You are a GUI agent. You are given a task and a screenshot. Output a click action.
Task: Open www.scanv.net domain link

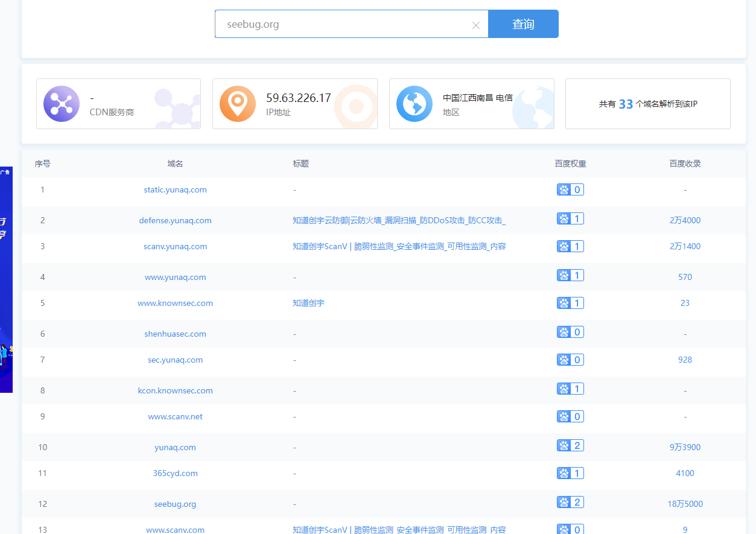[175, 416]
